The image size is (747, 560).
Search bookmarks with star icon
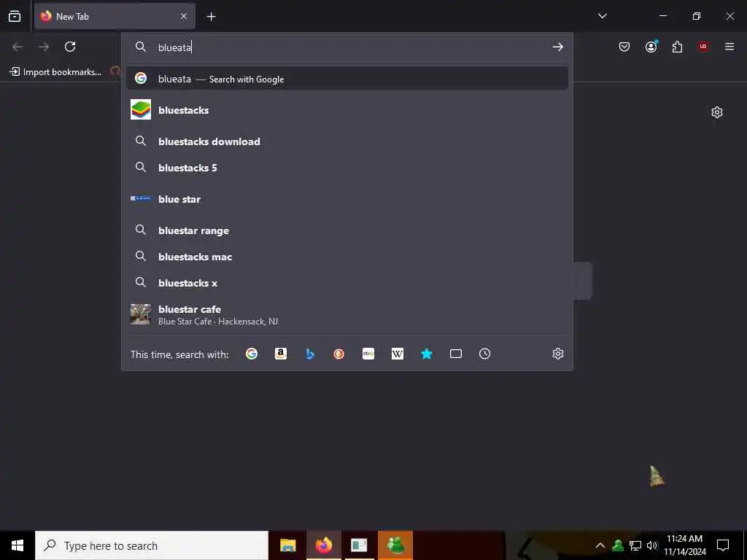(427, 354)
